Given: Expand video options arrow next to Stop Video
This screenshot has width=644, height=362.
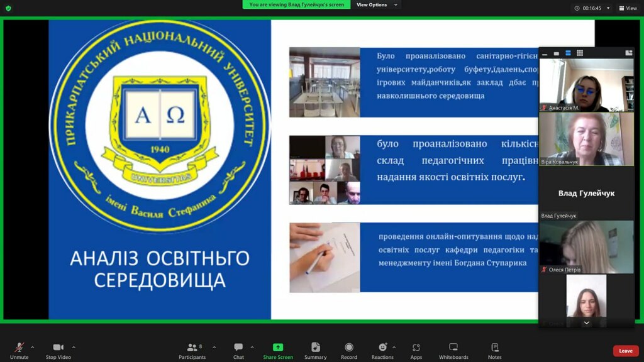Looking at the screenshot, I should tap(74, 347).
